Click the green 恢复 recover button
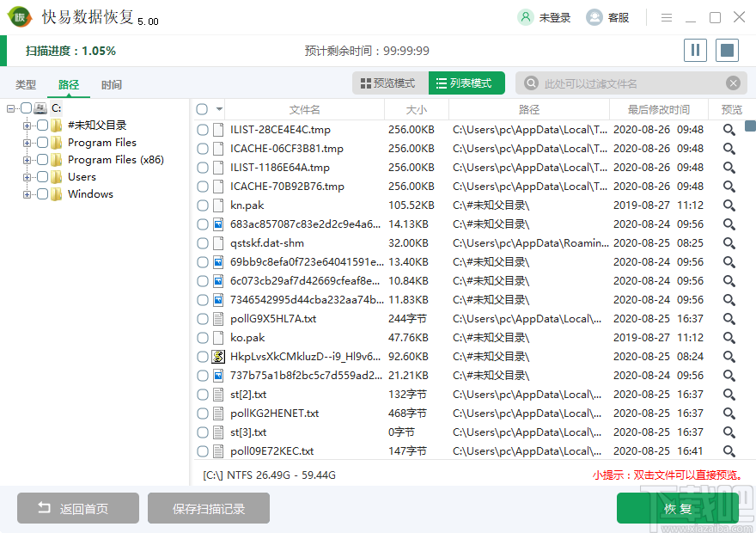 point(678,508)
